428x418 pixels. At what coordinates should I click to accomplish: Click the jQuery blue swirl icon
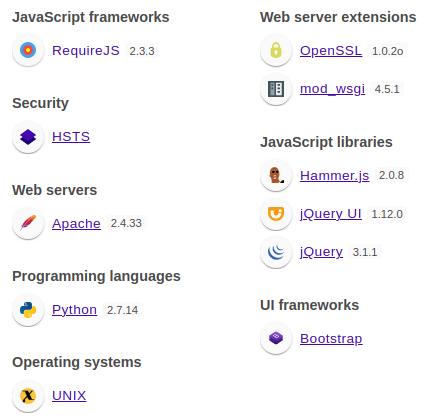pos(276,252)
